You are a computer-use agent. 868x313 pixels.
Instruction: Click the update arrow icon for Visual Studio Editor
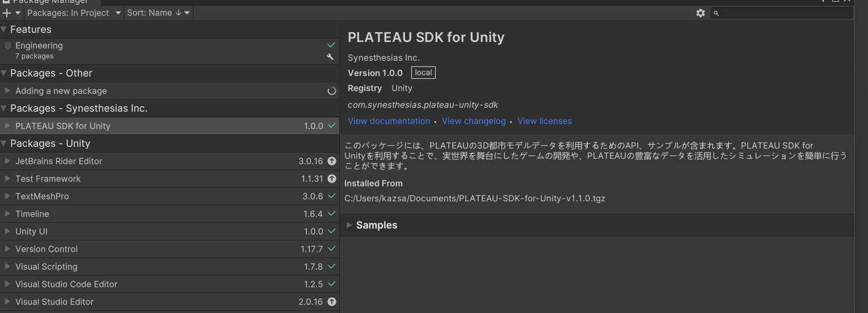pyautogui.click(x=332, y=302)
